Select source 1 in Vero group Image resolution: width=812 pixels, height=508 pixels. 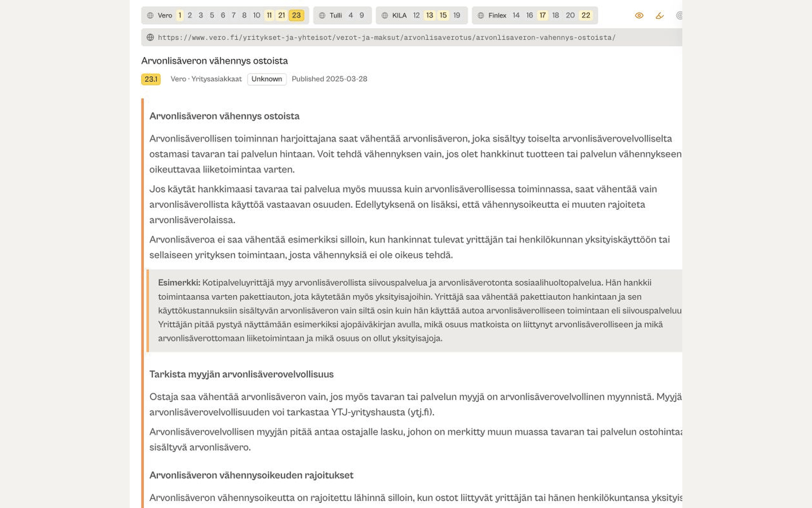pyautogui.click(x=180, y=15)
